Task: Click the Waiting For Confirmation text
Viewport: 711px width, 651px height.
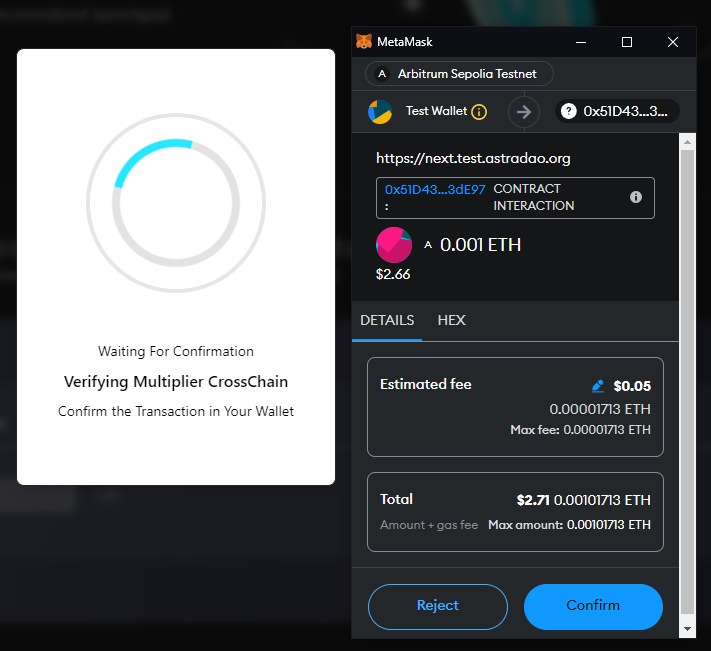Action: [x=176, y=351]
